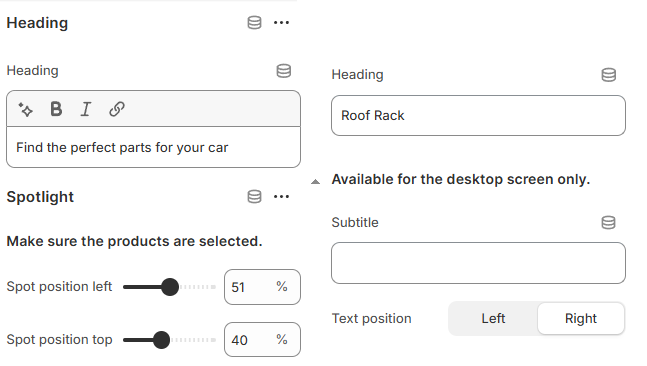
Task: Click the Spot position top value field
Action: [x=262, y=340]
